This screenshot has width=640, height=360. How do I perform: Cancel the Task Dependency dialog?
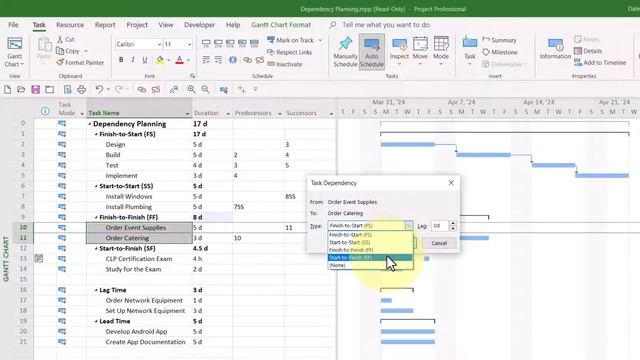(439, 243)
